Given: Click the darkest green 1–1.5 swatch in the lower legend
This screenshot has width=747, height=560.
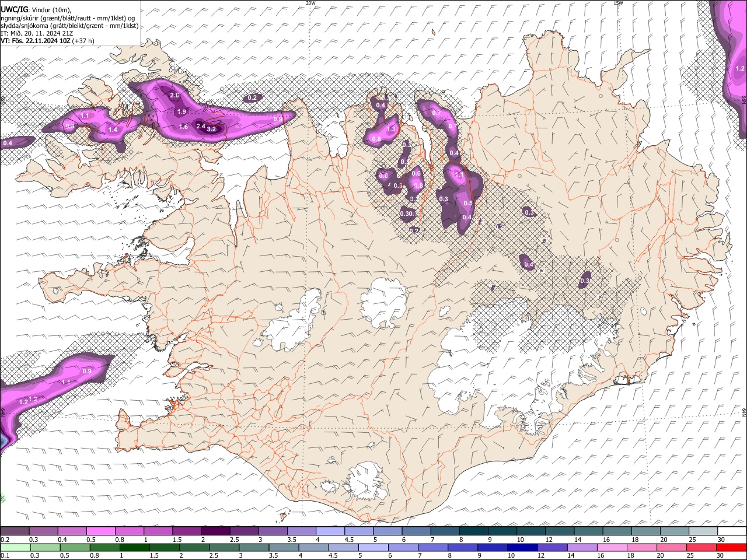Looking at the screenshot, I should point(134,547).
